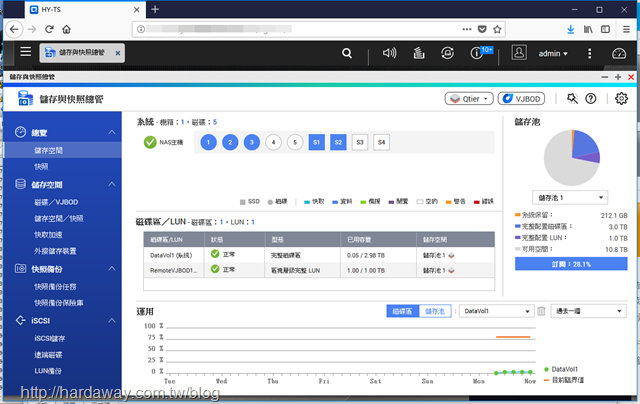
Task: Collapse the 儲存空間 sidebar section
Action: tap(112, 184)
